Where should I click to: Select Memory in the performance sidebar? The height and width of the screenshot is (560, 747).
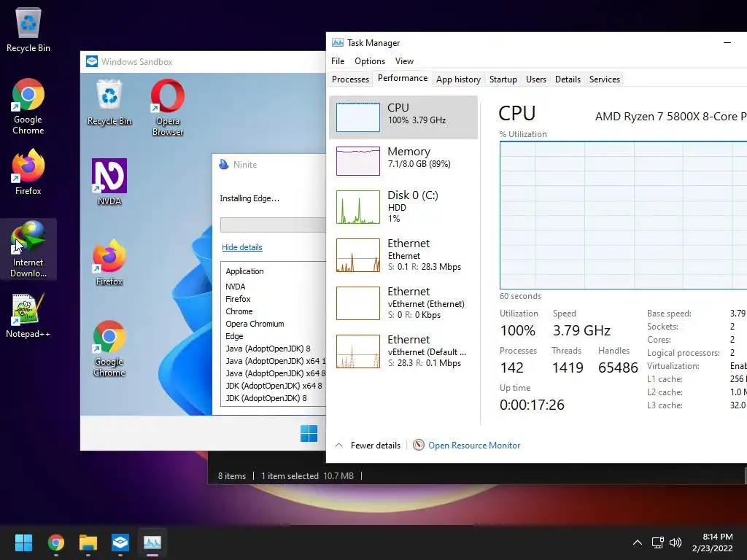click(x=403, y=160)
